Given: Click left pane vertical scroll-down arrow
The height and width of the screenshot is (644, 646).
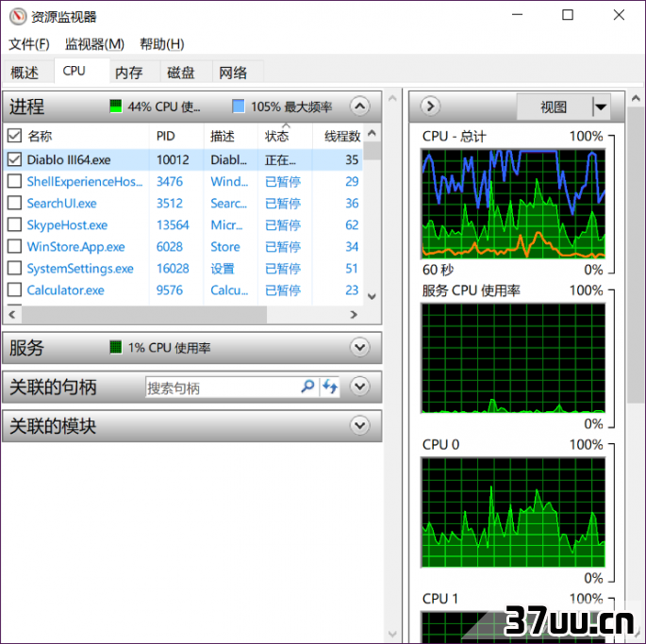Looking at the screenshot, I should (392, 634).
